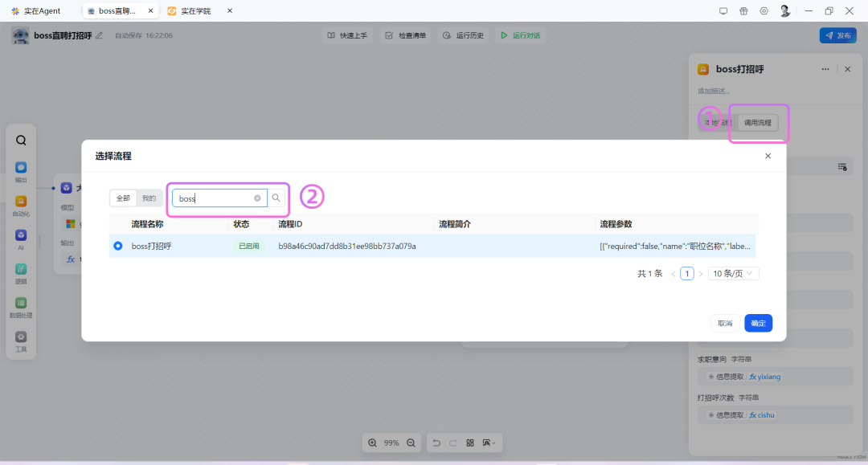Zoom out on the canvas
868x465 pixels.
tap(411, 443)
